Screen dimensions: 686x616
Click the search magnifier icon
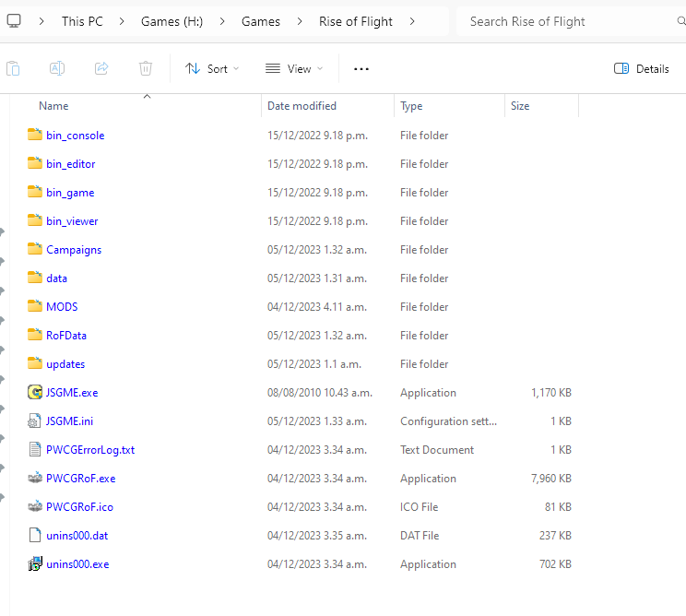[680, 21]
